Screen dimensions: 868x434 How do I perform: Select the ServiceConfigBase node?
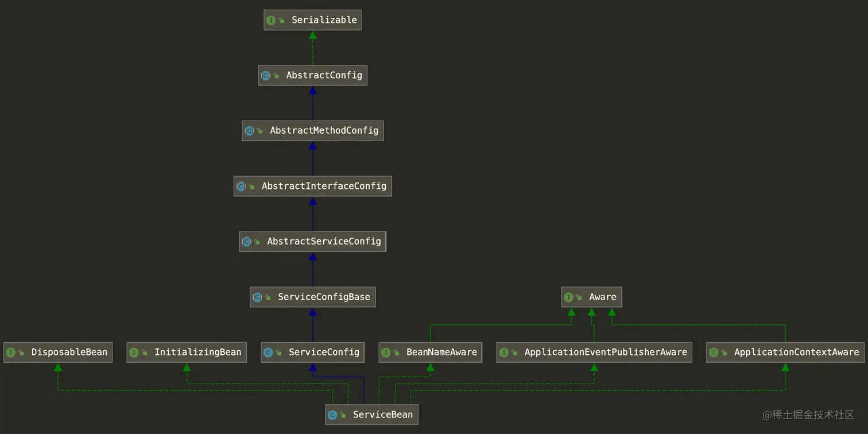click(x=312, y=297)
